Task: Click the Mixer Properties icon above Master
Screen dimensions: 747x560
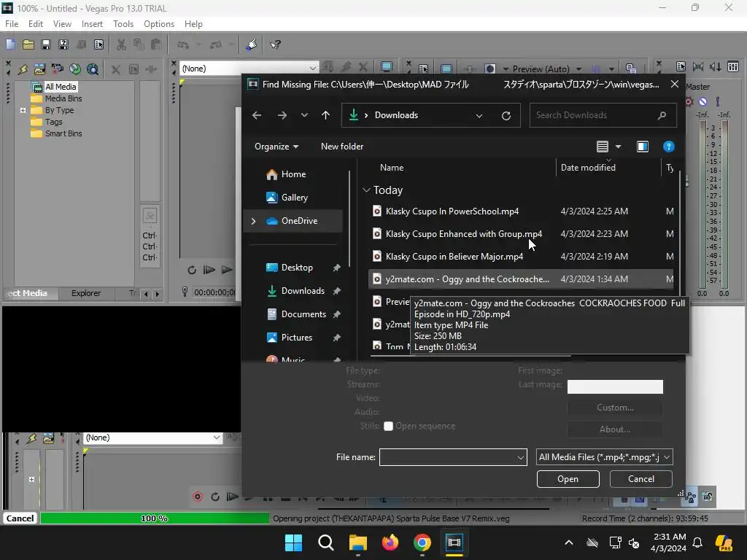Action: [681, 66]
